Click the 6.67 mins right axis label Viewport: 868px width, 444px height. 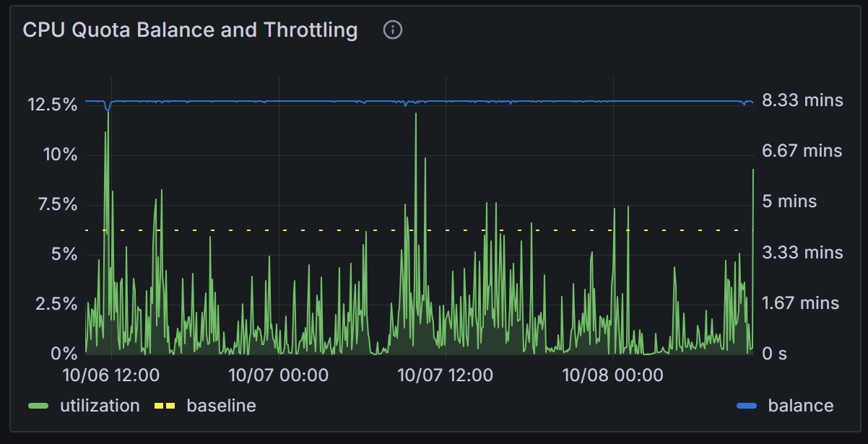click(x=802, y=151)
